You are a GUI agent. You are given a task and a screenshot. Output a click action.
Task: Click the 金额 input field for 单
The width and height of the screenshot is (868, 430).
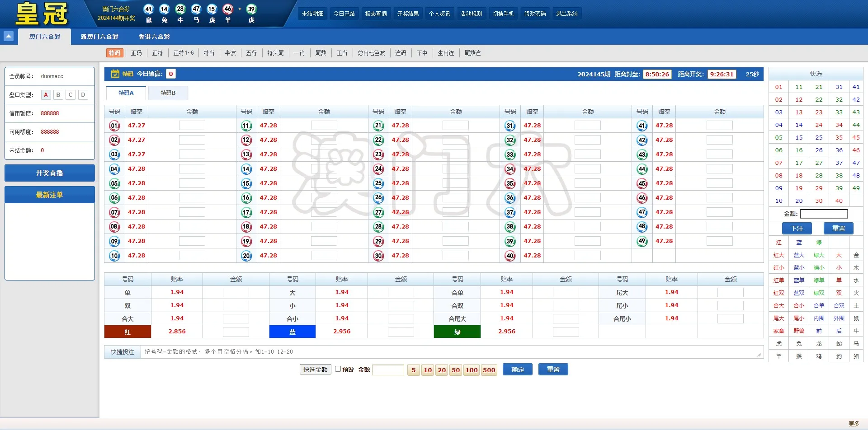point(236,293)
